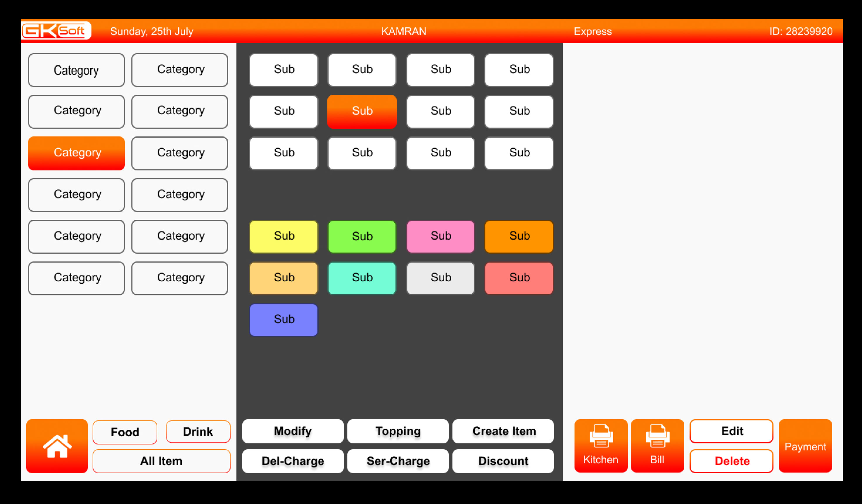
Task: Click Create Item button
Action: click(x=503, y=431)
